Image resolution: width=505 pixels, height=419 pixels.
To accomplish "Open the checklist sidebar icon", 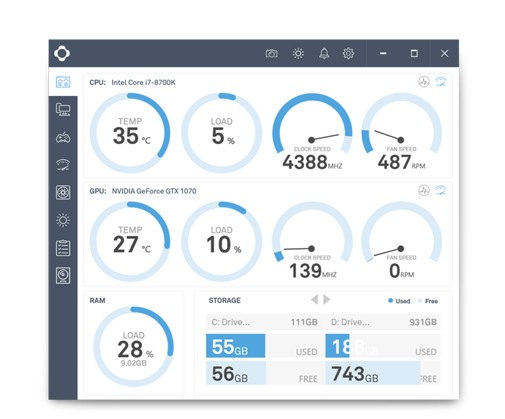I will (63, 248).
